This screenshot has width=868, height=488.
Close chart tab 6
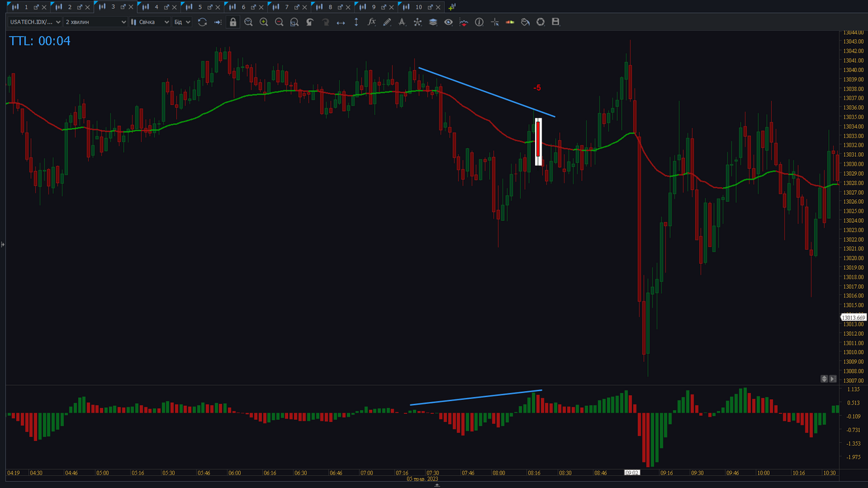pyautogui.click(x=261, y=7)
